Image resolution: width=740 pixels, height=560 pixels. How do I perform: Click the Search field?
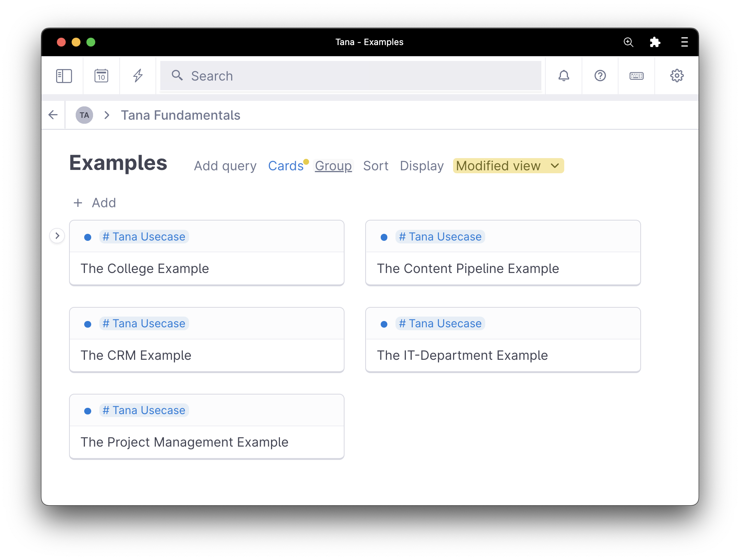(x=350, y=76)
